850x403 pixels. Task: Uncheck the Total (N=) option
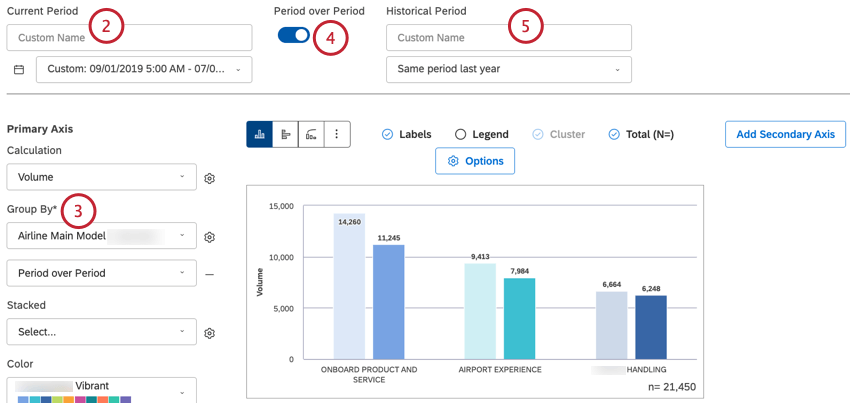[614, 134]
